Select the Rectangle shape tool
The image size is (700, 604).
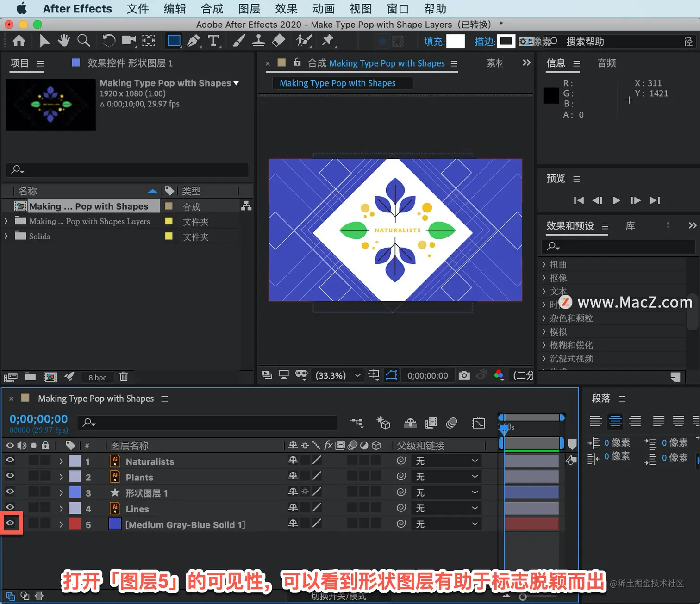pos(174,41)
